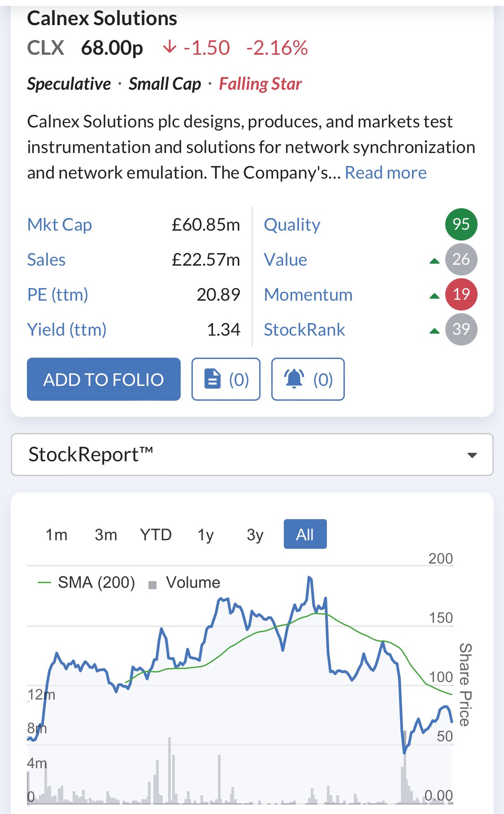Click the 20.89 PE value
Screen dimensions: 504x814
point(218,294)
